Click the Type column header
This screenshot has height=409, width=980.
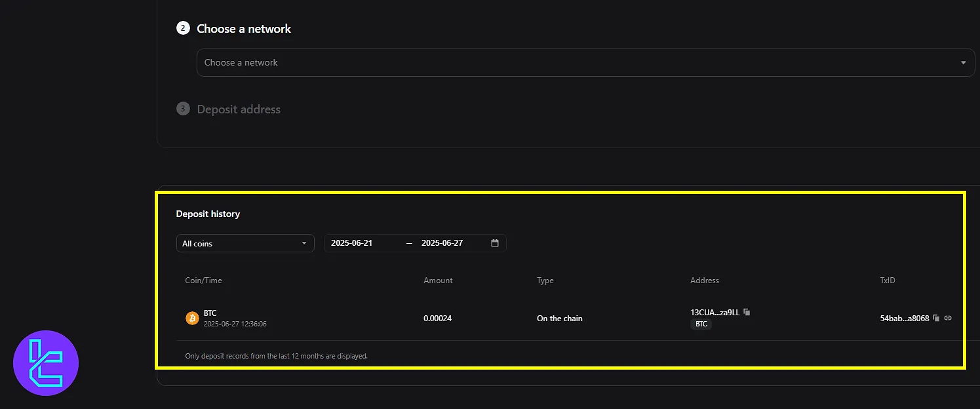click(x=545, y=281)
